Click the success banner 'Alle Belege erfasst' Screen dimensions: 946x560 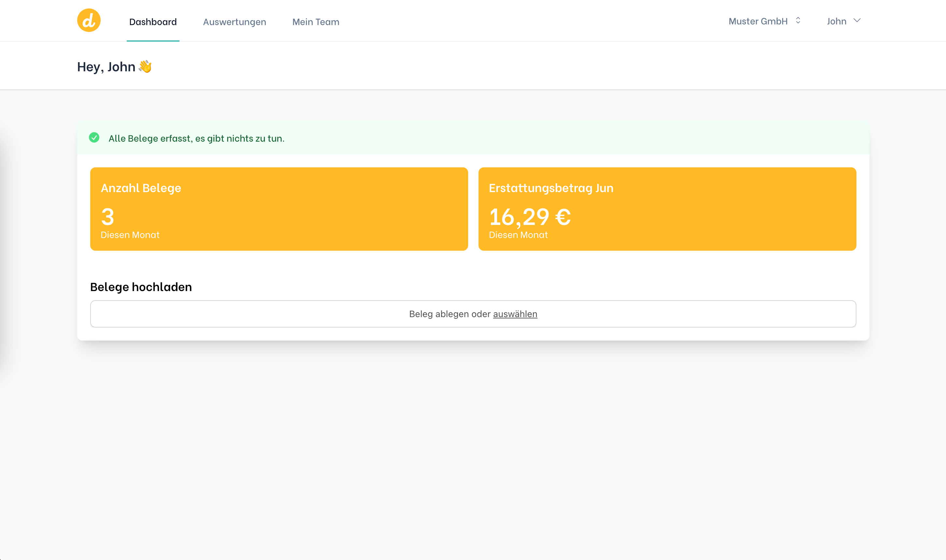tap(196, 138)
